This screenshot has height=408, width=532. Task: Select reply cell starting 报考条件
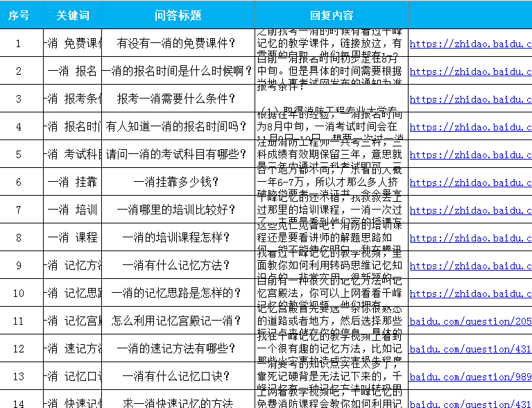(332, 99)
